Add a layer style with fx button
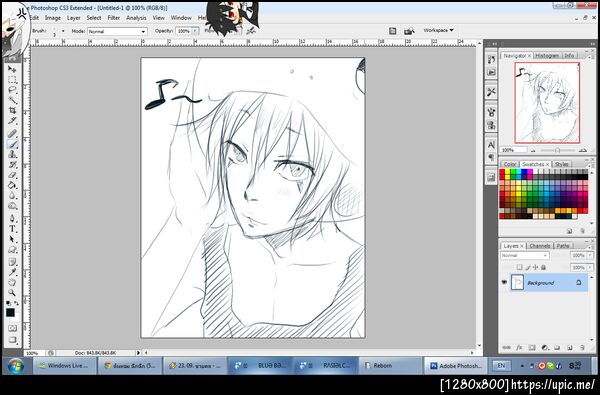 point(519,348)
